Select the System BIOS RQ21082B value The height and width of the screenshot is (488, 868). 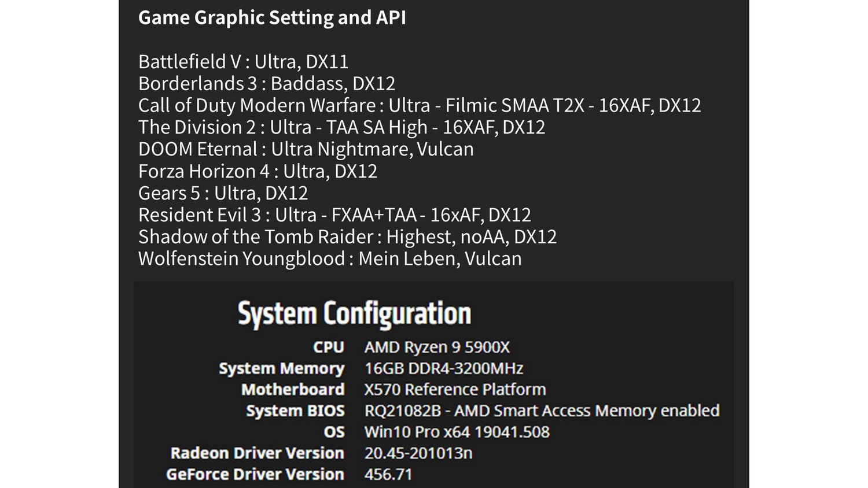point(542,411)
